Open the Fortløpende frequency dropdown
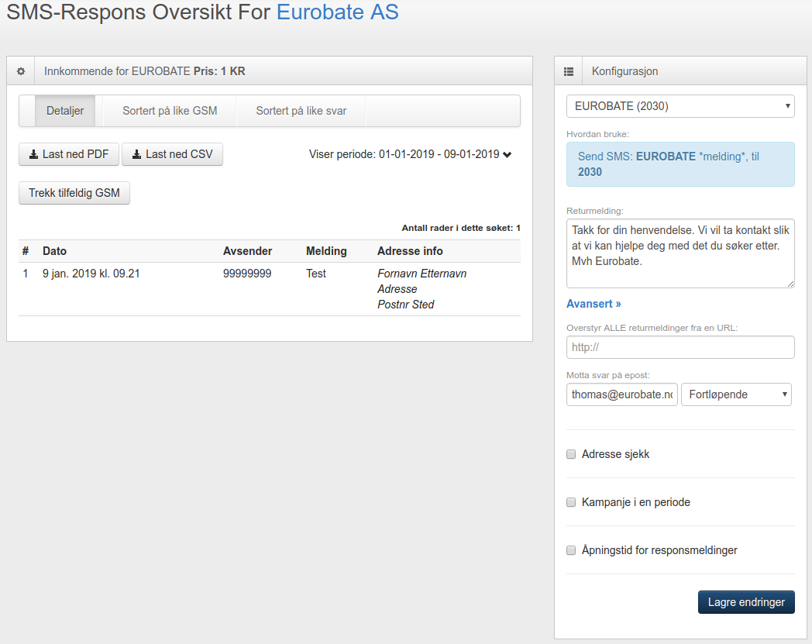Screen dimensions: 812x644 pyautogui.click(x=736, y=394)
